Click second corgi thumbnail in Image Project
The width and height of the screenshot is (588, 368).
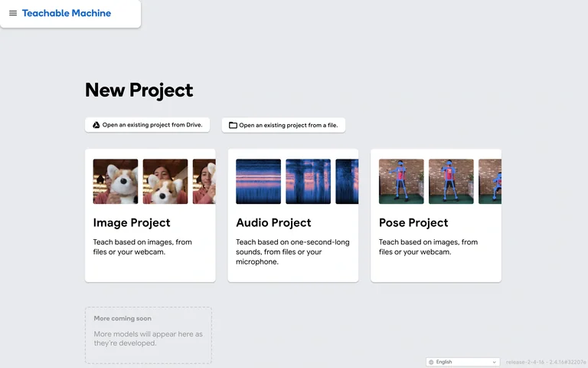(165, 182)
